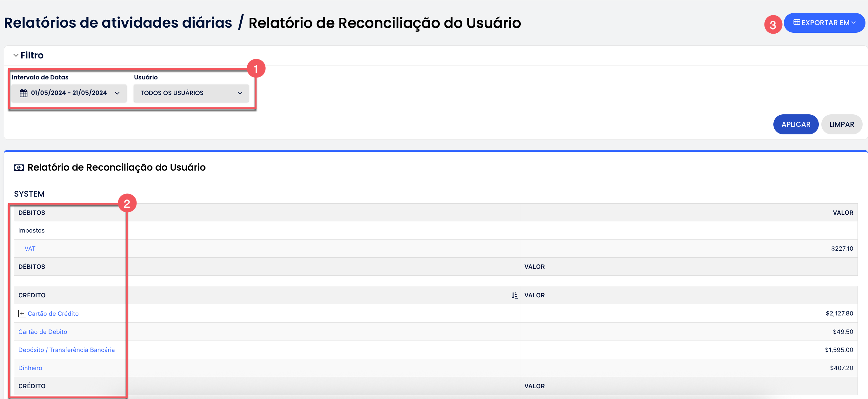The image size is (868, 399).
Task: Open the Intervalo de Datas dropdown
Action: pyautogui.click(x=69, y=93)
